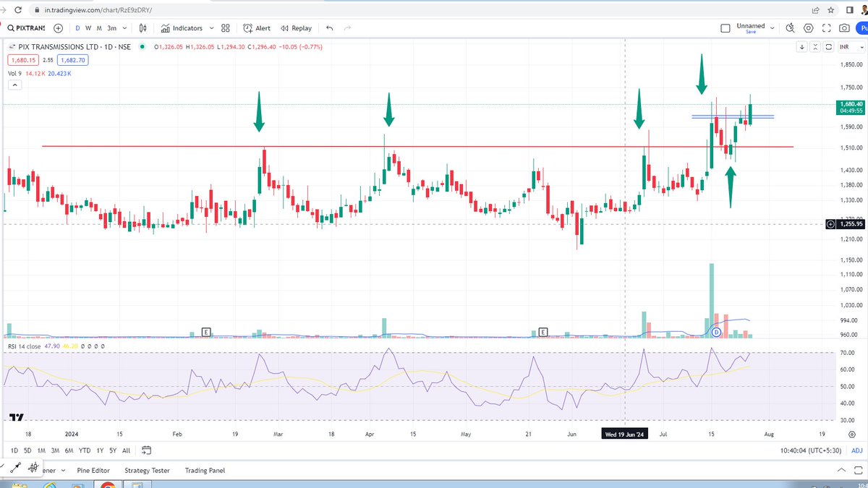The image size is (868, 488).
Task: Select the D daily timeframe
Action: [x=78, y=28]
